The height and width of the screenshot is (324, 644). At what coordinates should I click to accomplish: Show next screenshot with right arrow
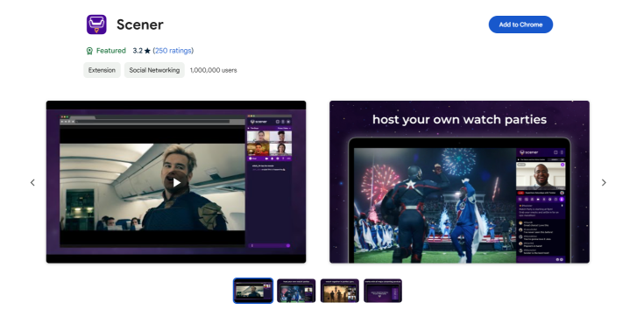click(x=604, y=182)
